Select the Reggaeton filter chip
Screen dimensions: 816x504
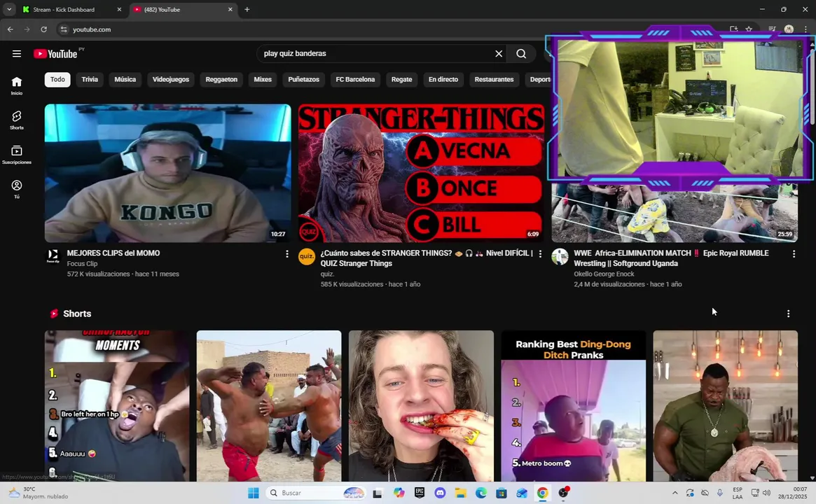[221, 80]
